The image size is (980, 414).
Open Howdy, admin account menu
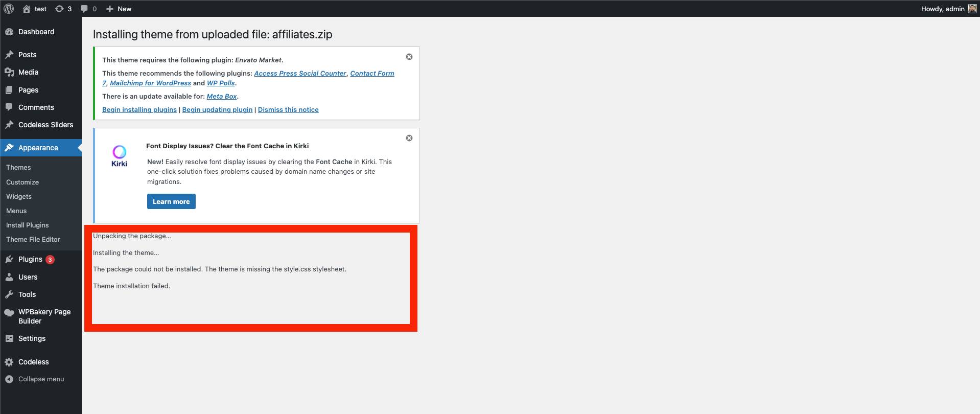948,9
